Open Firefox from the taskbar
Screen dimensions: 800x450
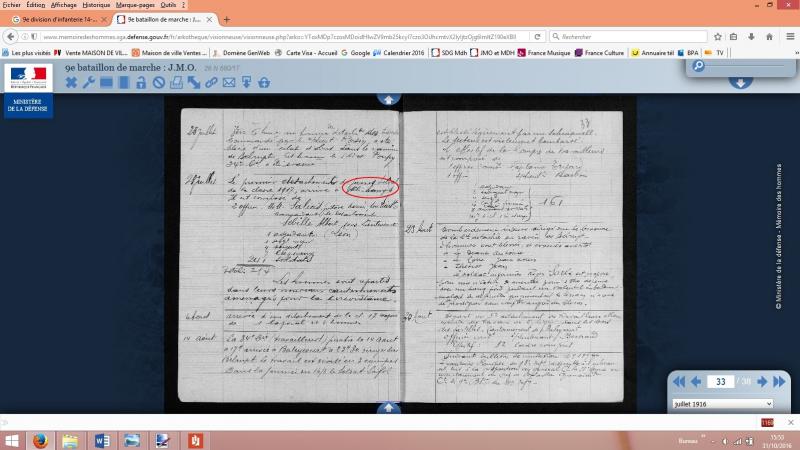tap(40, 440)
